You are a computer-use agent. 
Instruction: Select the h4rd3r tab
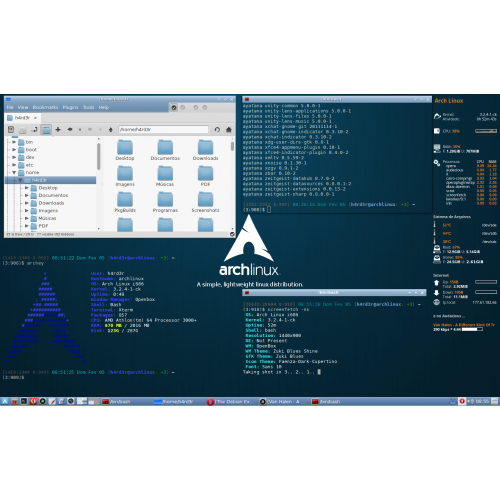click(22, 118)
